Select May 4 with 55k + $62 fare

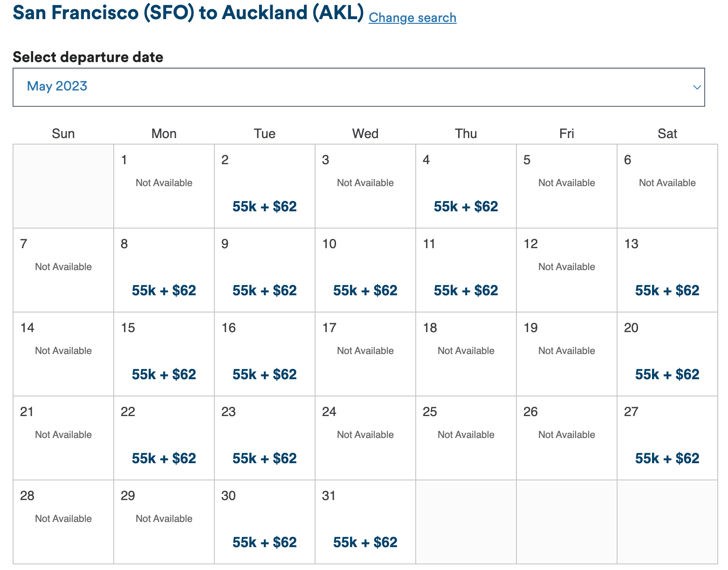tap(465, 206)
